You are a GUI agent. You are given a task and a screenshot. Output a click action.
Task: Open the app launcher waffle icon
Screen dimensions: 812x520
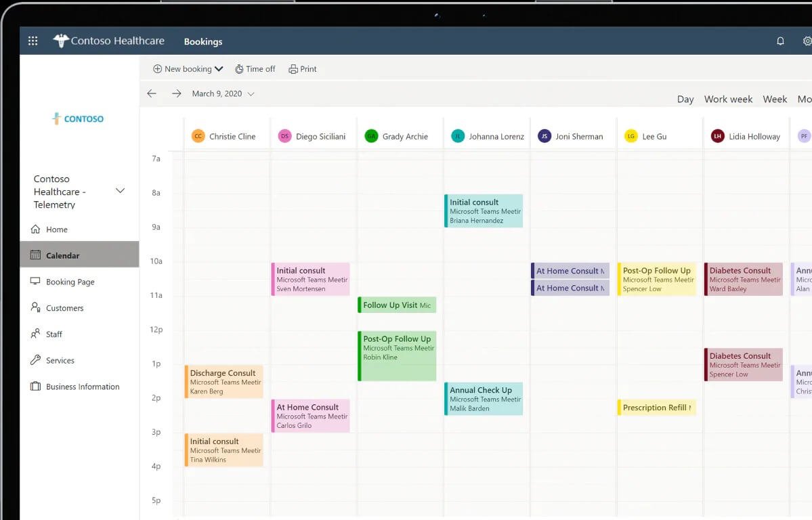tap(32, 40)
